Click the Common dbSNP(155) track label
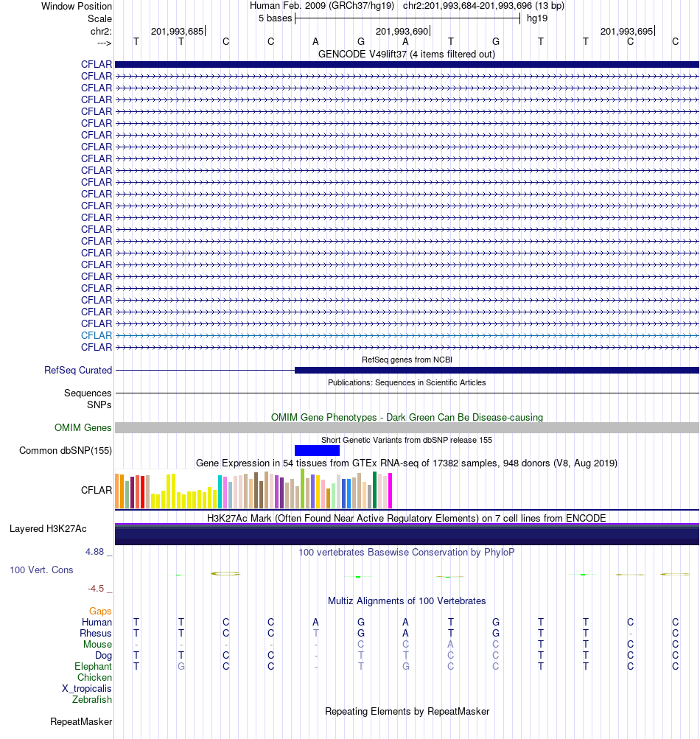 66,450
